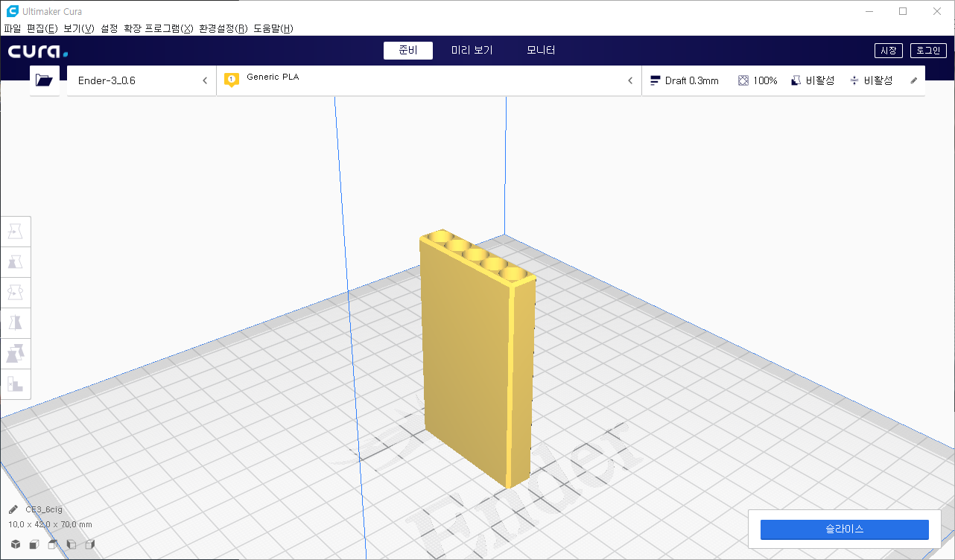The height and width of the screenshot is (560, 955).
Task: Switch to right side view cube icon
Action: [90, 544]
